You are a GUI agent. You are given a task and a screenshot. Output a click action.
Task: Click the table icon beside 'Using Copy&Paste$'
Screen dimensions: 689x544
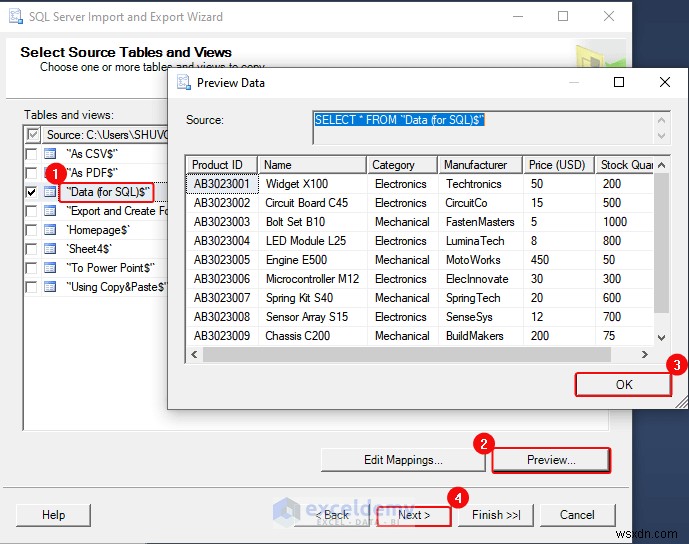(50, 287)
